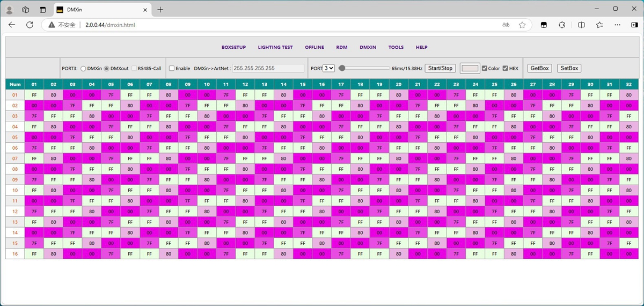The width and height of the screenshot is (644, 306).
Task: Uncheck the HEX checkbox
Action: pyautogui.click(x=506, y=69)
